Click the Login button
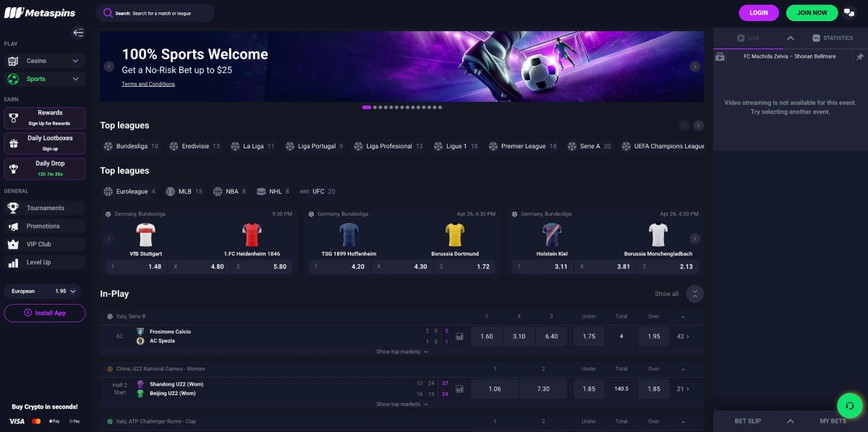 [x=759, y=13]
